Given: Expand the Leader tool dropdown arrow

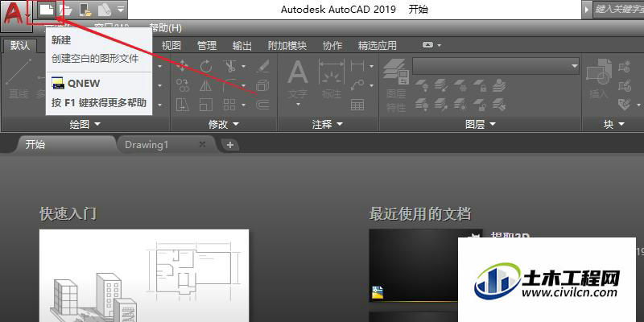Looking at the screenshot, I should tap(371, 86).
